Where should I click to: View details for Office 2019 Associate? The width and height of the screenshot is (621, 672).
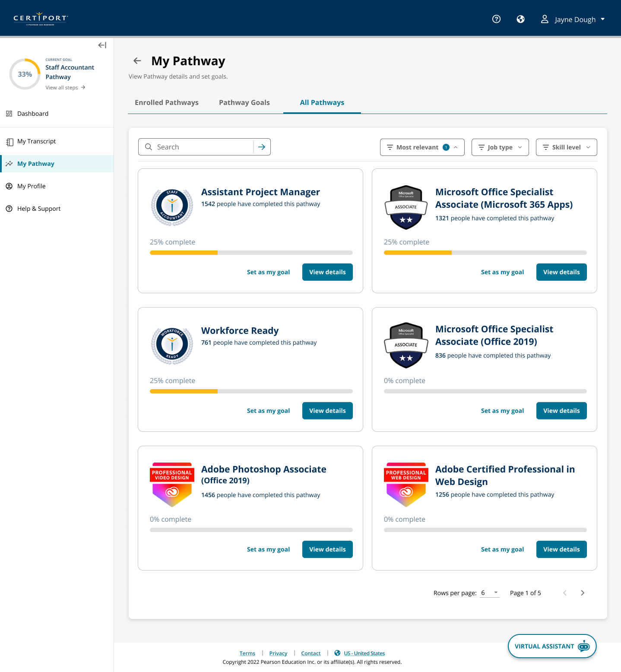561,411
